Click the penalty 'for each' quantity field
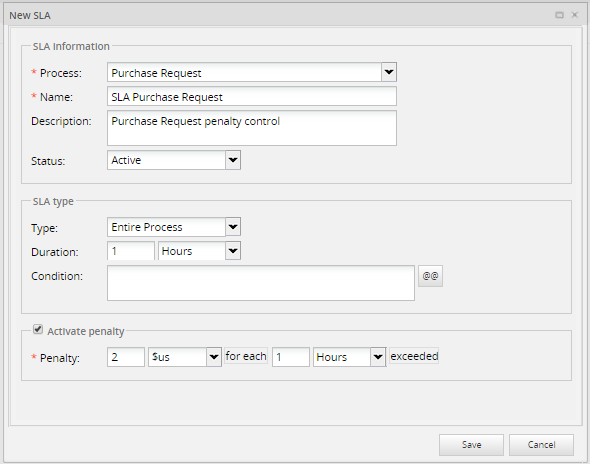The height and width of the screenshot is (464, 590). click(291, 357)
